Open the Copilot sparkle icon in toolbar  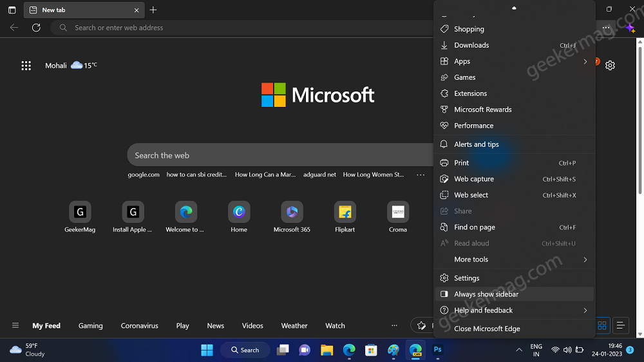point(630,28)
